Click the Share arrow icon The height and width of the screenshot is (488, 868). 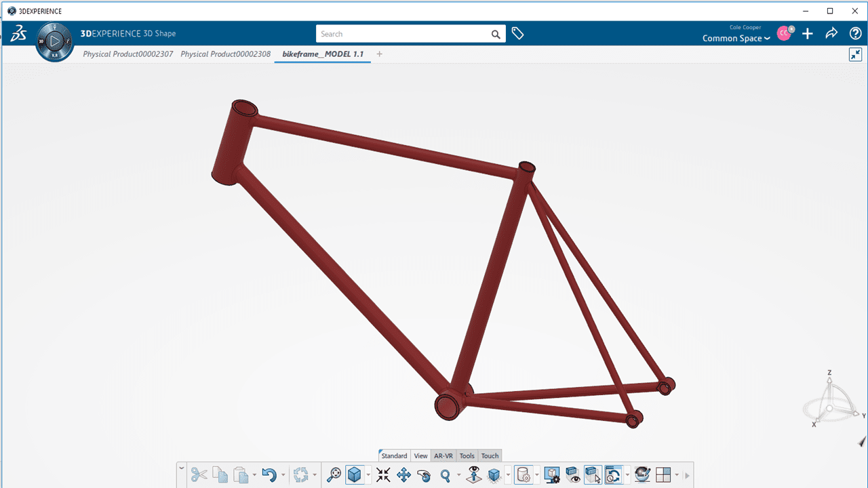tap(831, 33)
